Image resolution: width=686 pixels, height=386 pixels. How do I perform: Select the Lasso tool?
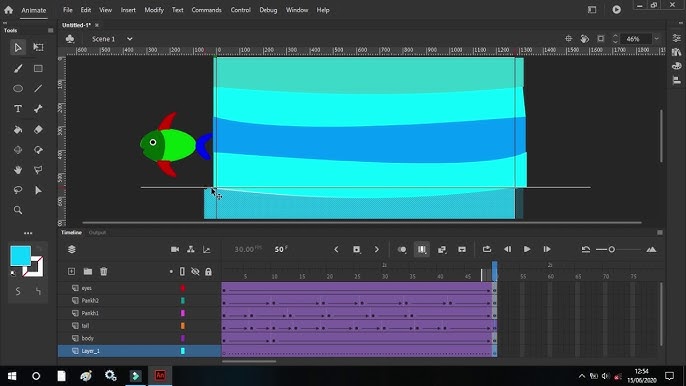click(18, 190)
